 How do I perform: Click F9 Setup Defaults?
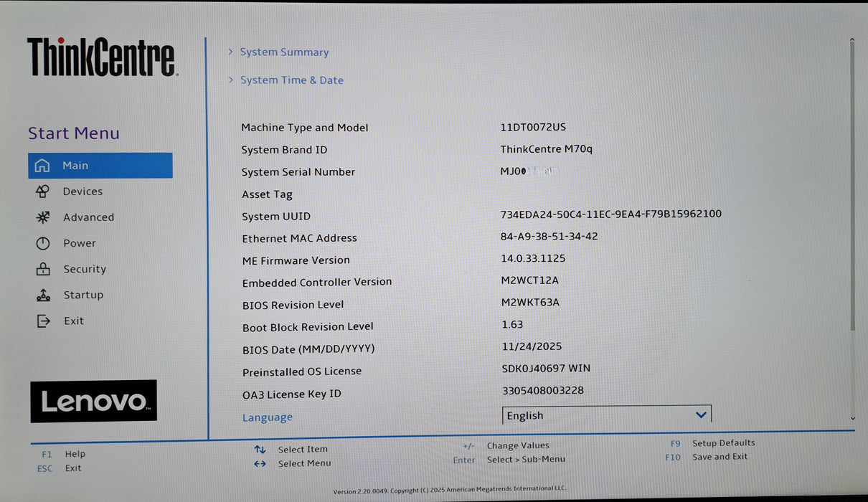click(713, 443)
